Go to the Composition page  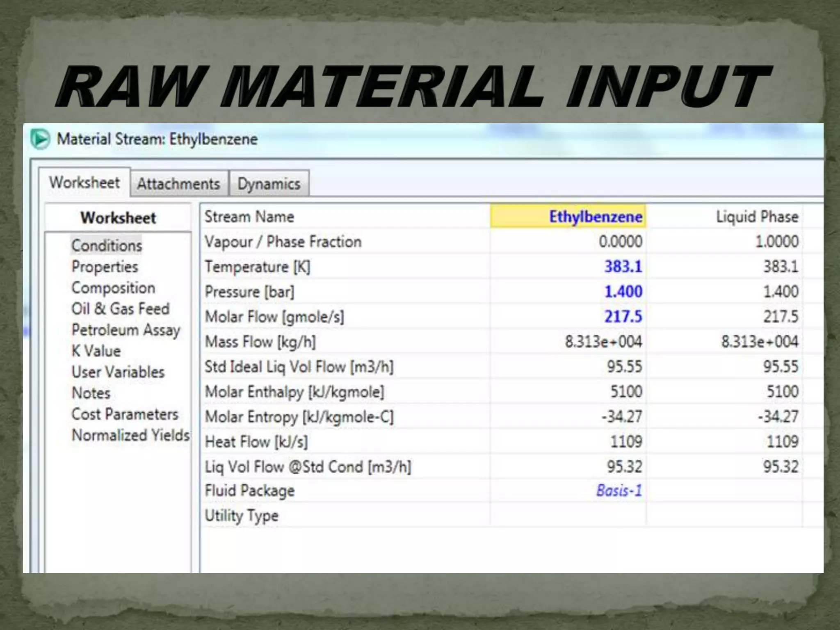pos(113,288)
